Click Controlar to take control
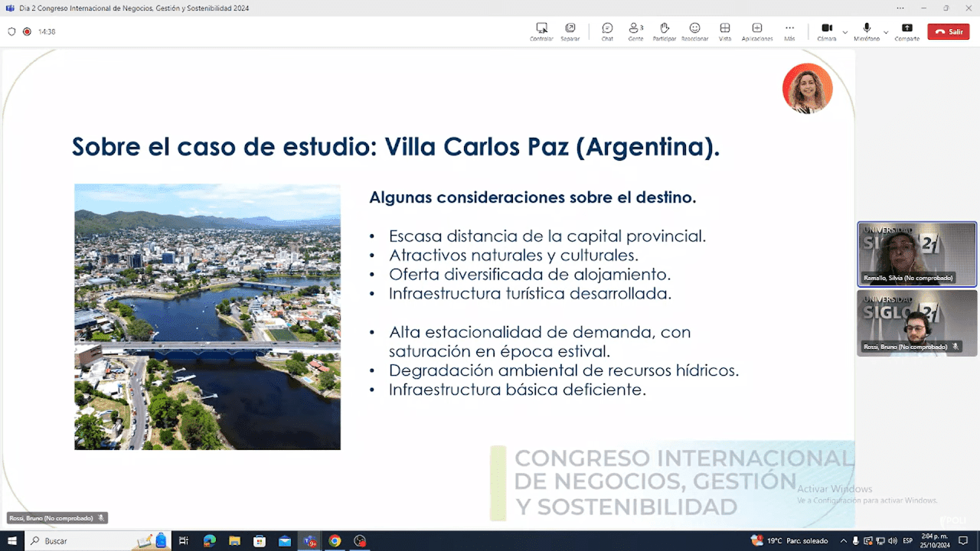Viewport: 980px width, 551px height. 541,31
